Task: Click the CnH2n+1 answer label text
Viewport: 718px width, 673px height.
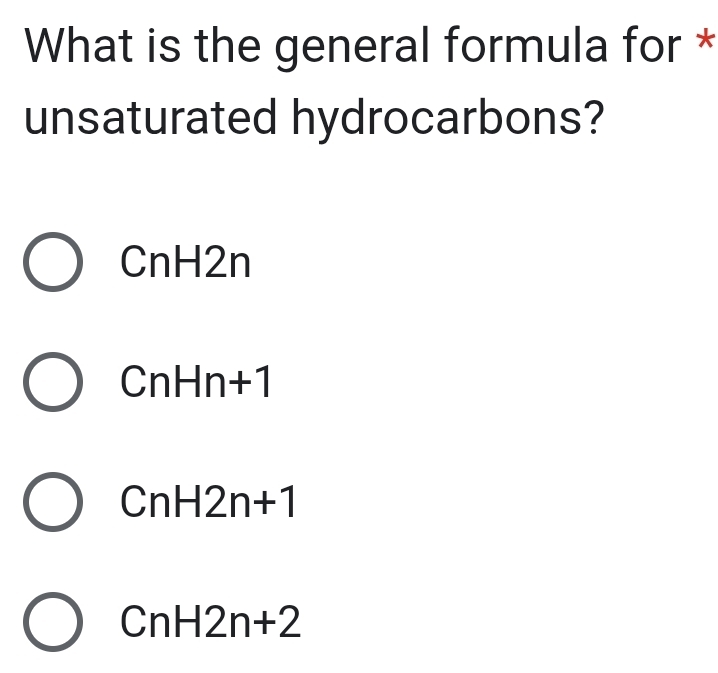Action: [208, 504]
